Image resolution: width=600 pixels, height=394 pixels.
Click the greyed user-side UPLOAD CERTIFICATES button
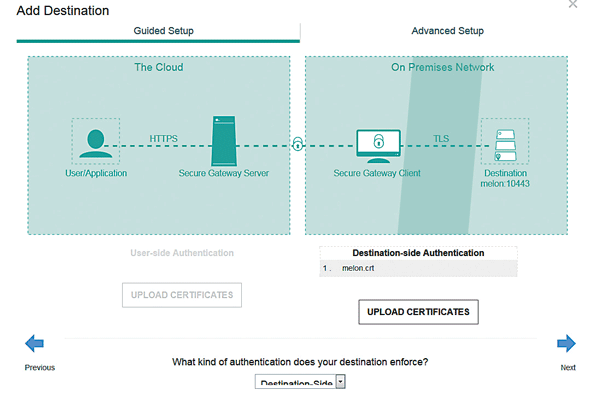click(x=182, y=295)
